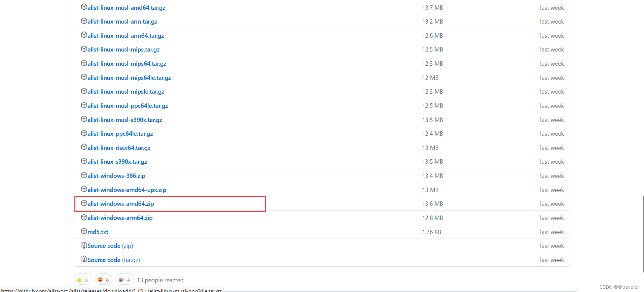
Task: Click package icon beside alist-linux-musl-amd64.tar.gz
Action: pos(84,7)
